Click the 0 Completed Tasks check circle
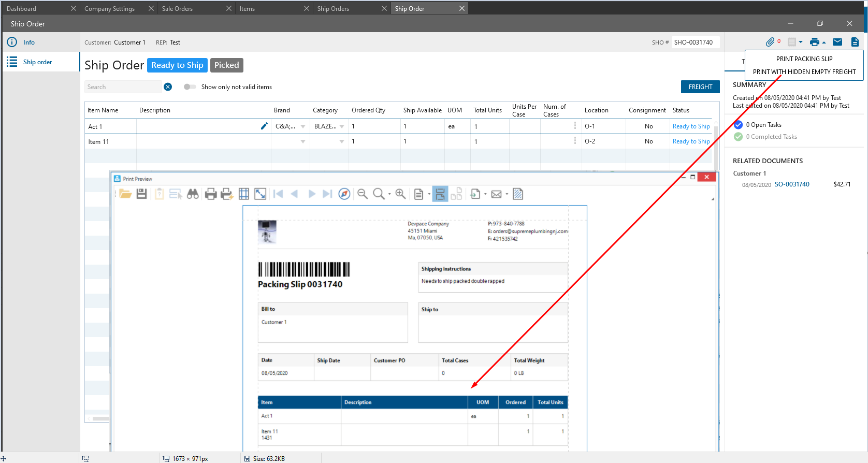Screen dimensions: 868x463 pos(739,137)
